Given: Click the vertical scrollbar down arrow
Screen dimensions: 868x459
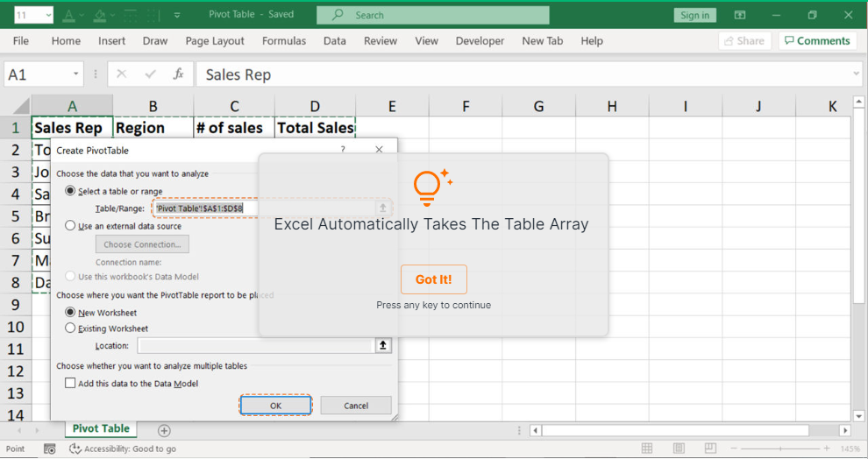Looking at the screenshot, I should 858,416.
